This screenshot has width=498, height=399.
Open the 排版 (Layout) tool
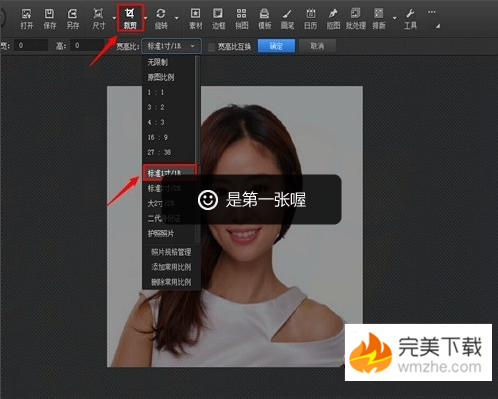379,19
